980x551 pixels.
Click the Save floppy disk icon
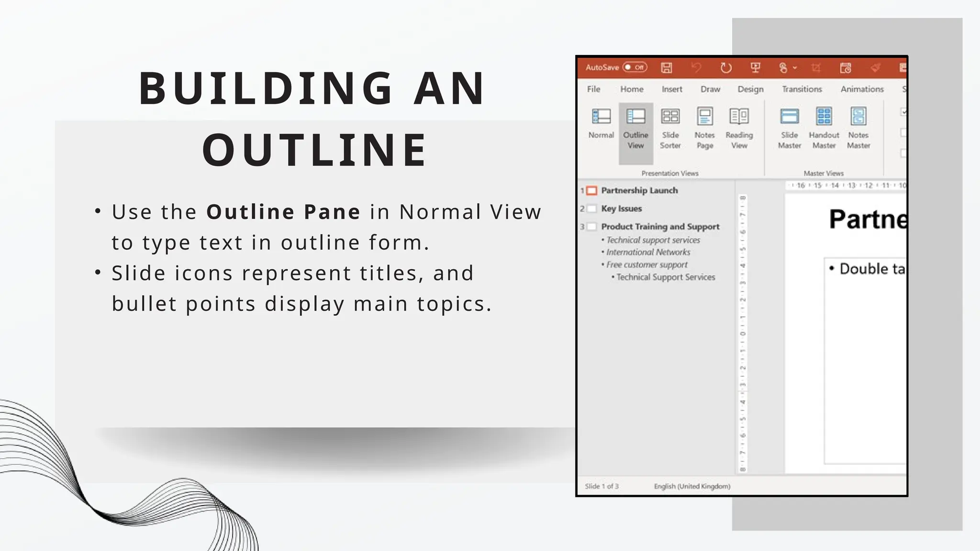click(667, 68)
